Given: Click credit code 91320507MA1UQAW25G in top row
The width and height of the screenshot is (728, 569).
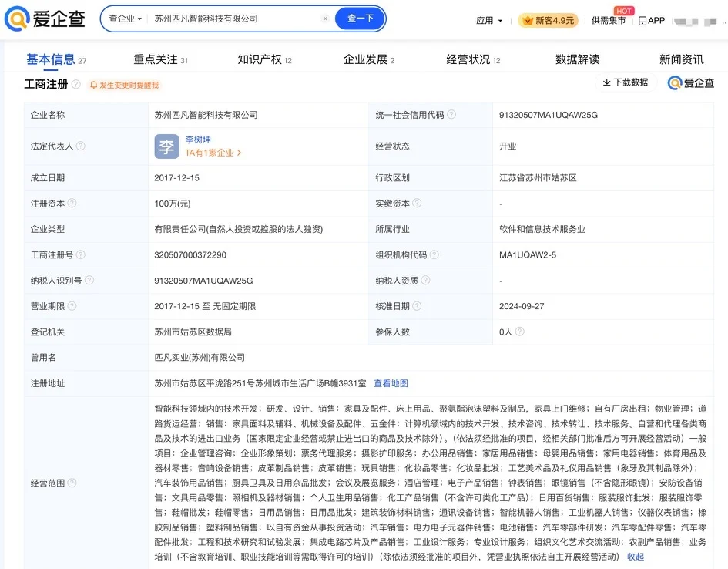Looking at the screenshot, I should [x=549, y=115].
